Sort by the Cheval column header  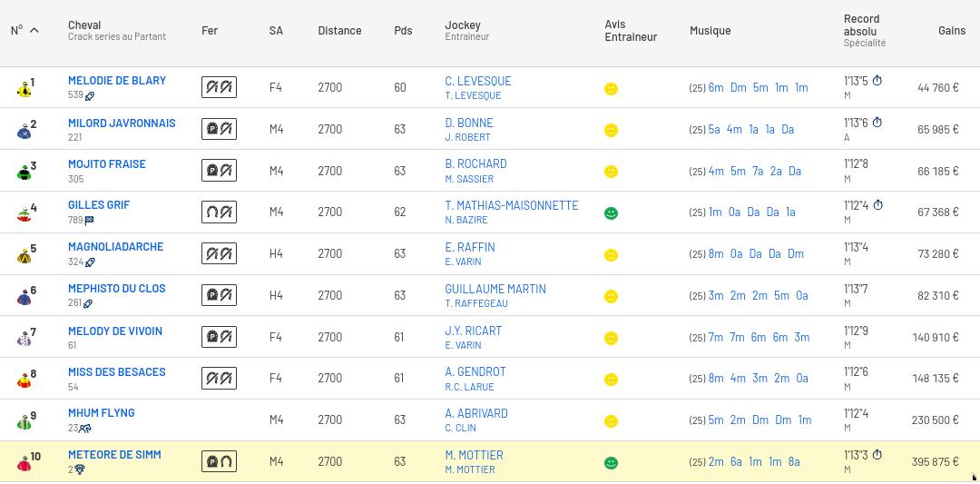pos(84,25)
